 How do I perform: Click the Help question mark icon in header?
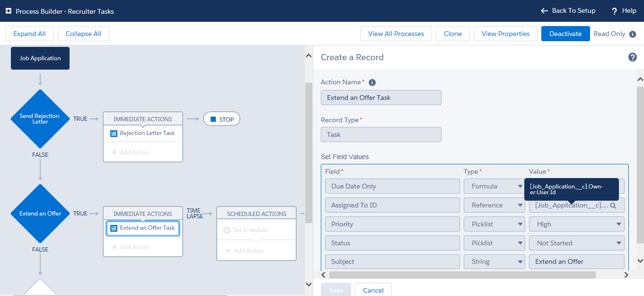pos(615,11)
